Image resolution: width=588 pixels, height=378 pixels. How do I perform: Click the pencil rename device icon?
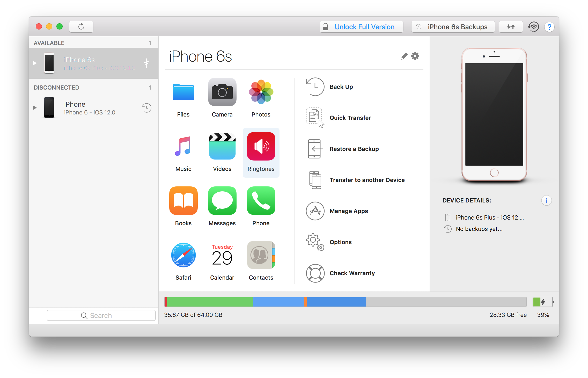[404, 56]
